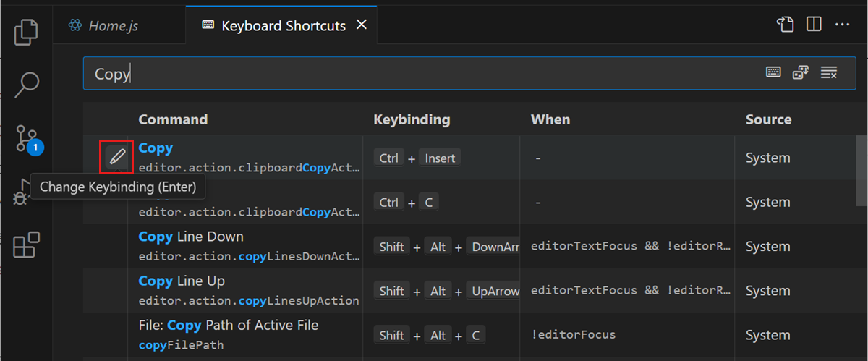
Task: Toggle Sort by Precedence in search box
Action: [801, 72]
